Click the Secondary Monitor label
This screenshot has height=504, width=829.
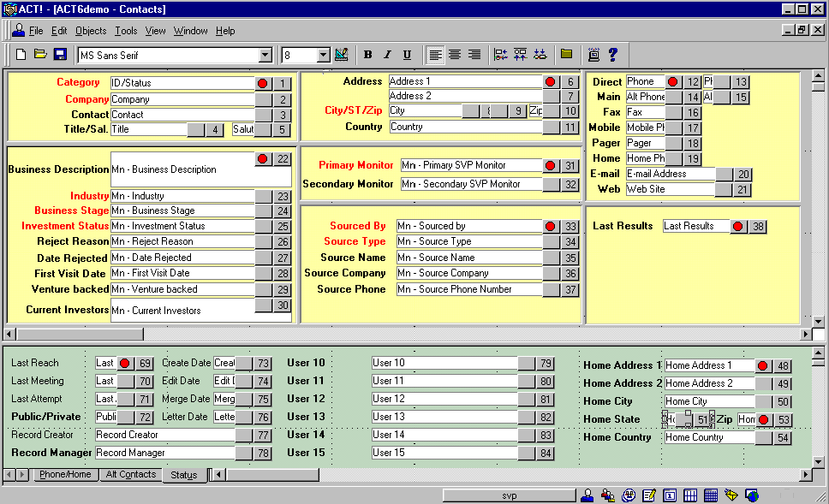(x=348, y=184)
